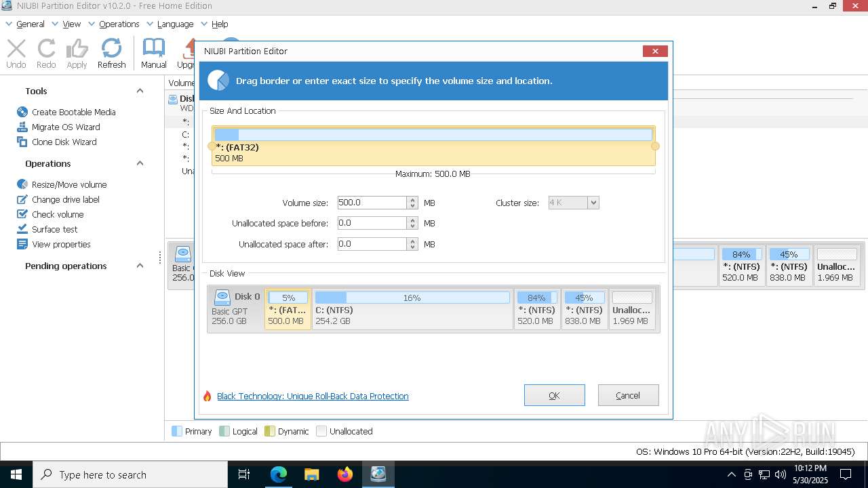
Task: Click the Disk 0 drive icon in dialog
Action: 222,297
